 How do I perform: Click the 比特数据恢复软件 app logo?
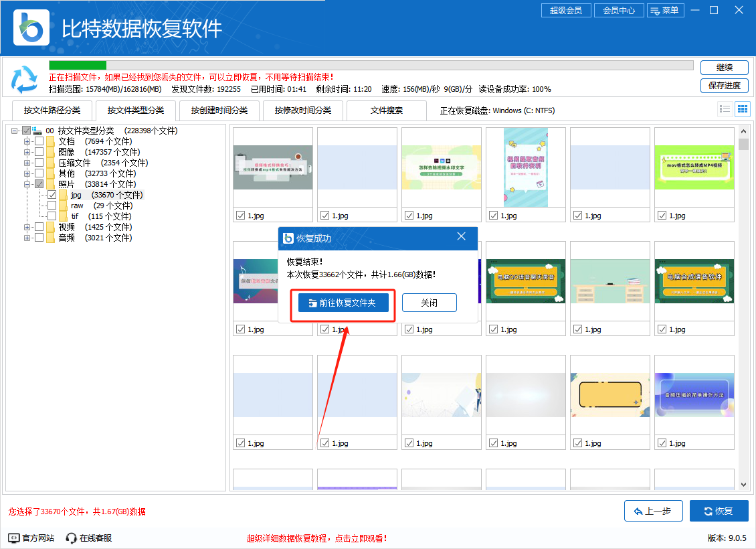point(31,27)
